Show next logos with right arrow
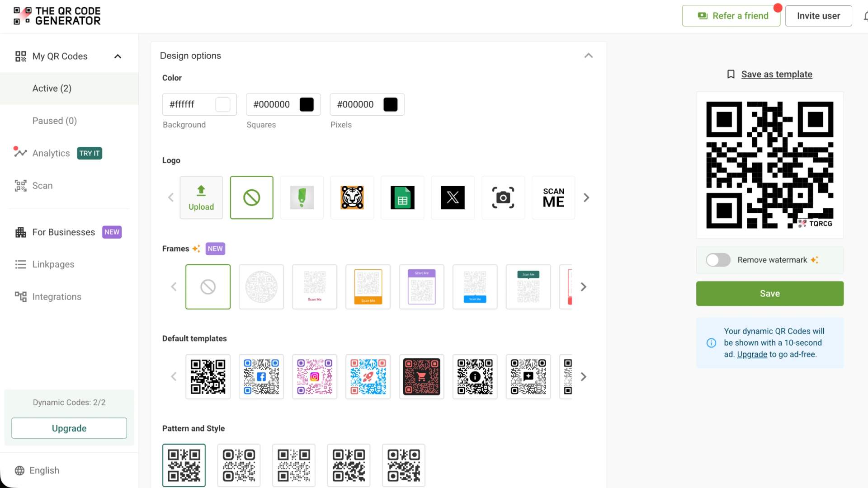Viewport: 868px width, 488px height. [586, 197]
